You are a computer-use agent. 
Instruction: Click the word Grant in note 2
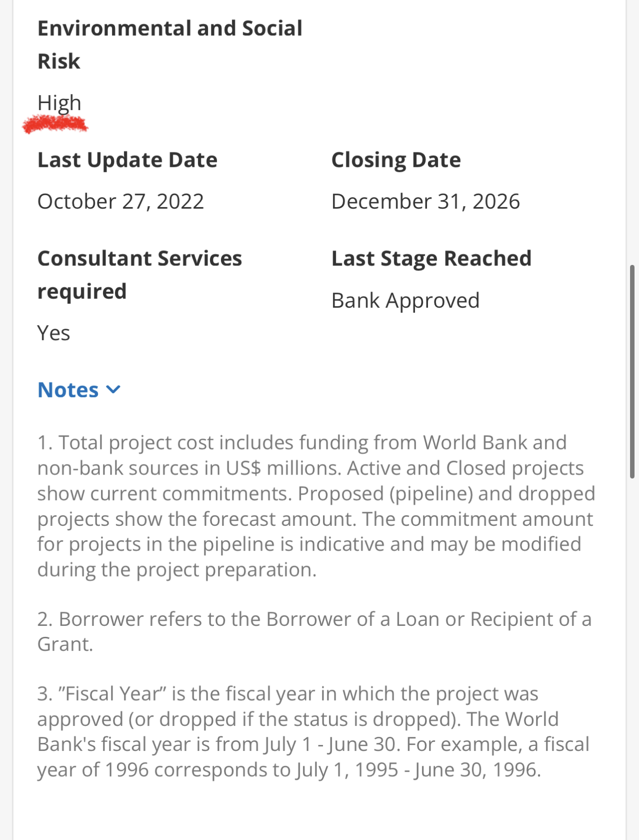click(x=65, y=644)
